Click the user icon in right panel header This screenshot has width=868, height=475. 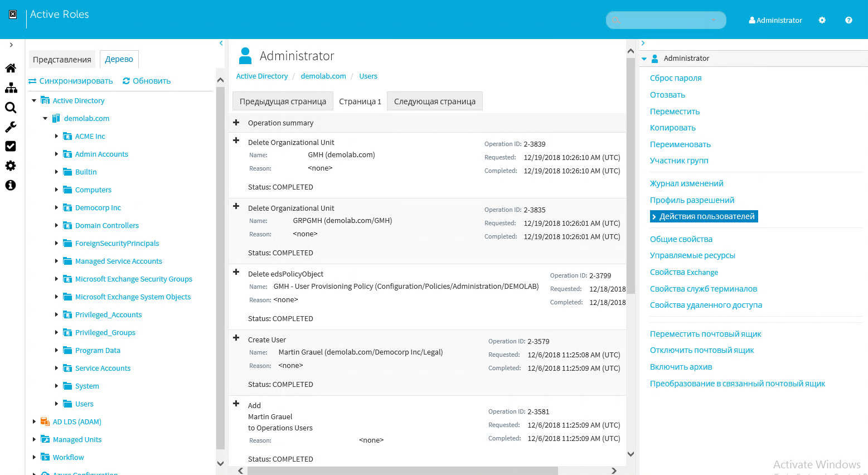[655, 58]
